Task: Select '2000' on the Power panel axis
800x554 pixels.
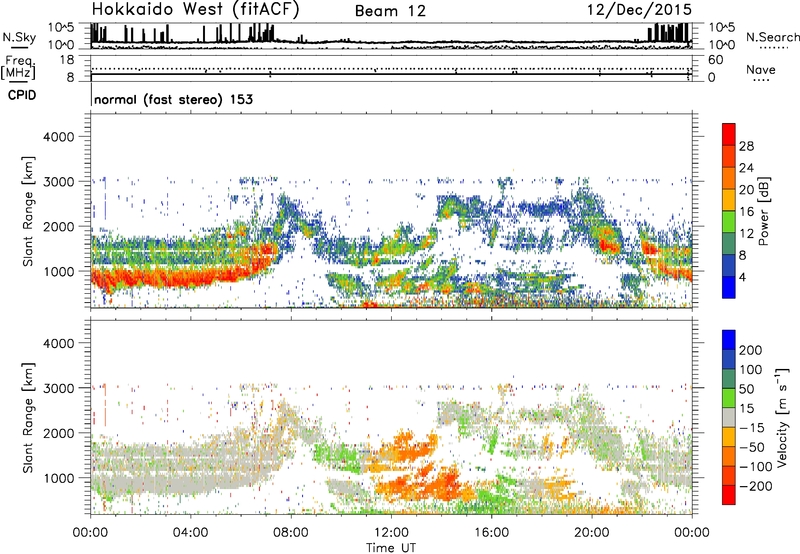Action: [58, 226]
